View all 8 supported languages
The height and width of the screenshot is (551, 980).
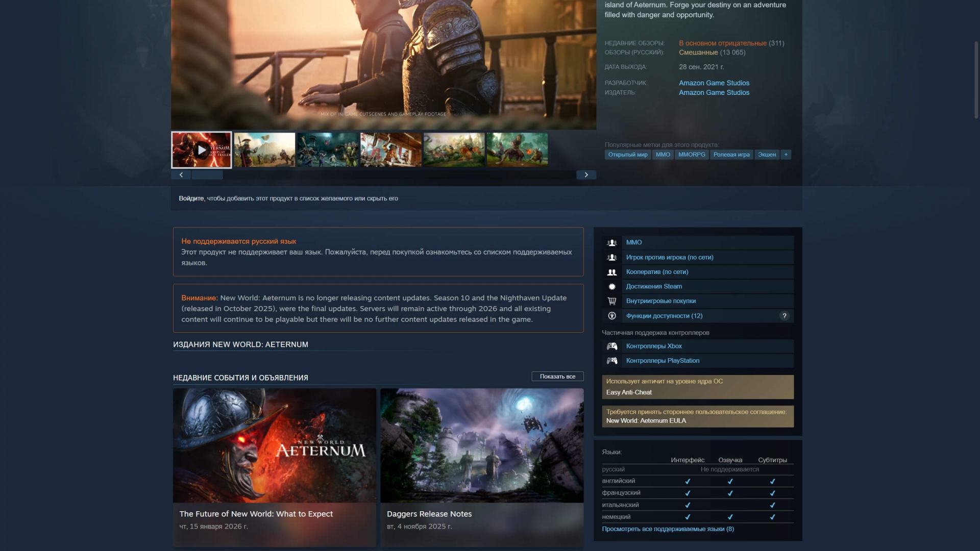(x=668, y=529)
